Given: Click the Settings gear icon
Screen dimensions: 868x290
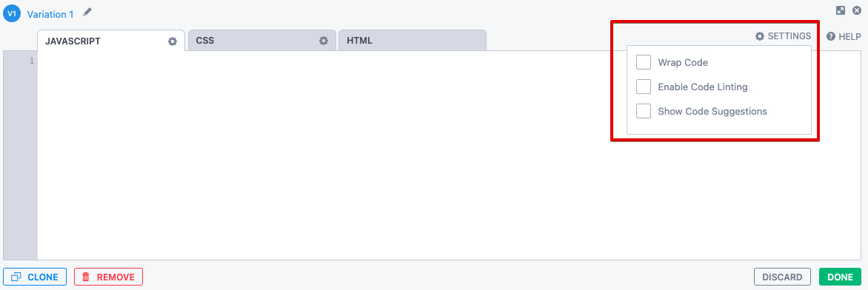Looking at the screenshot, I should pos(760,36).
